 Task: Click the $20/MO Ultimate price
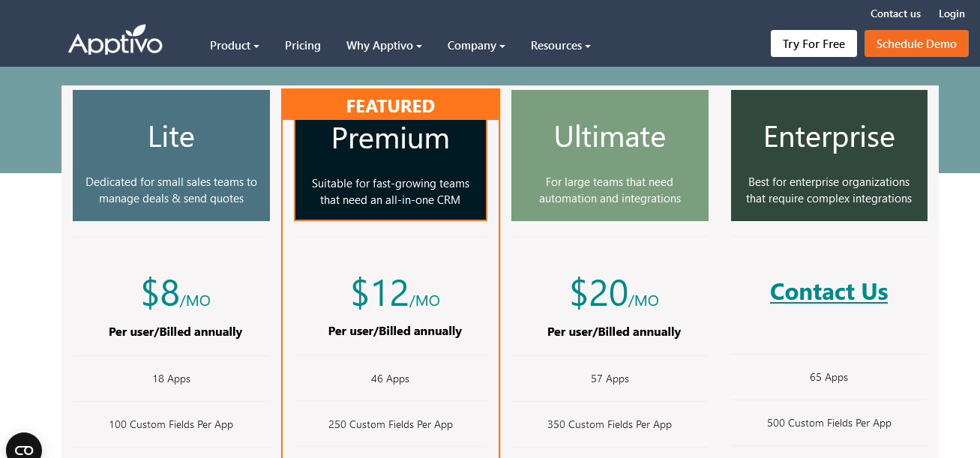[x=614, y=294]
